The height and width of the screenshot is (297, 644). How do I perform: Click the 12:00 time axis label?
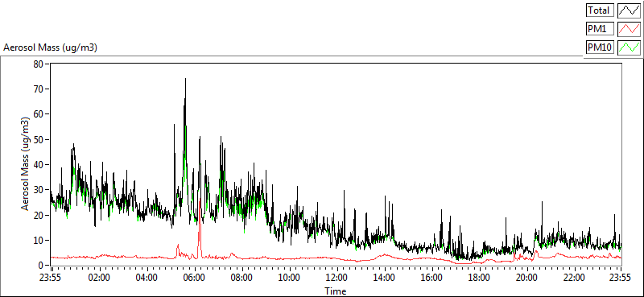(336, 277)
